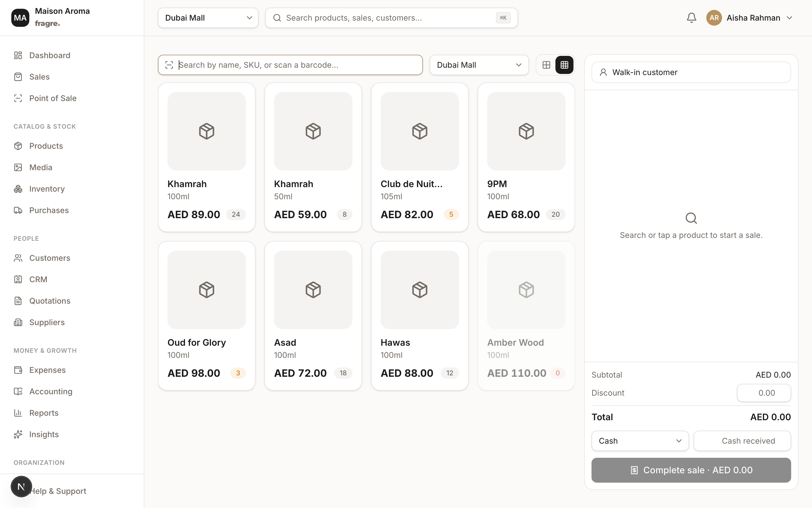This screenshot has width=812, height=508.
Task: Click the CRM contact icon
Action: 18,279
